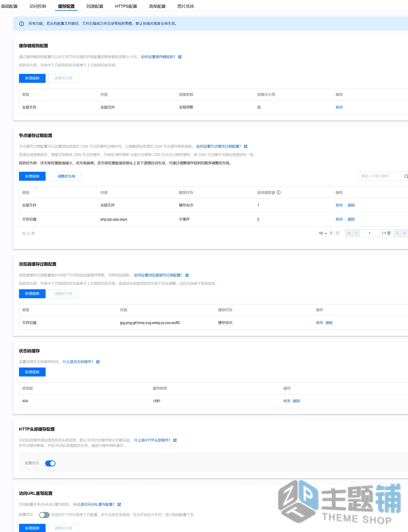The image size is (408, 532).
Task: Add new rule in 状态码缓存 section
Action: [32, 372]
